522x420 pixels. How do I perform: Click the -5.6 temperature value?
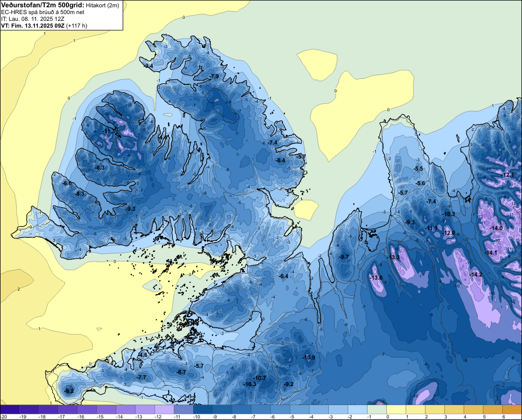[x=420, y=183]
